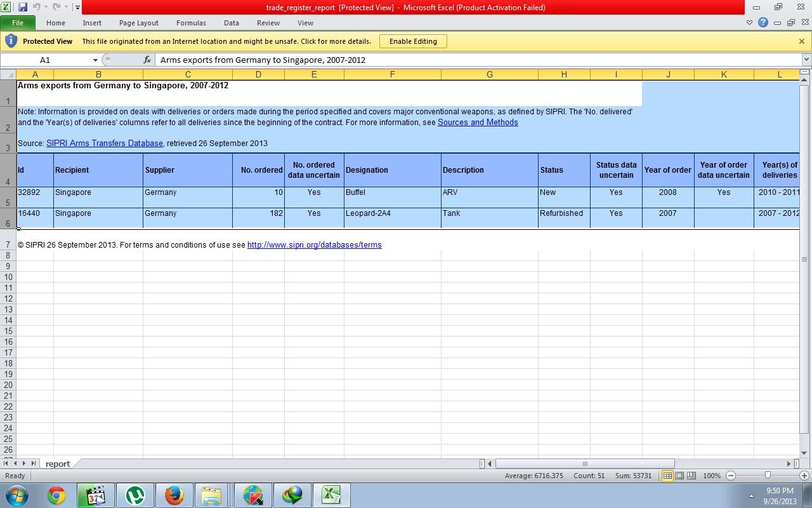Click the Undo arrow icon
This screenshot has height=508, width=812.
click(36, 7)
